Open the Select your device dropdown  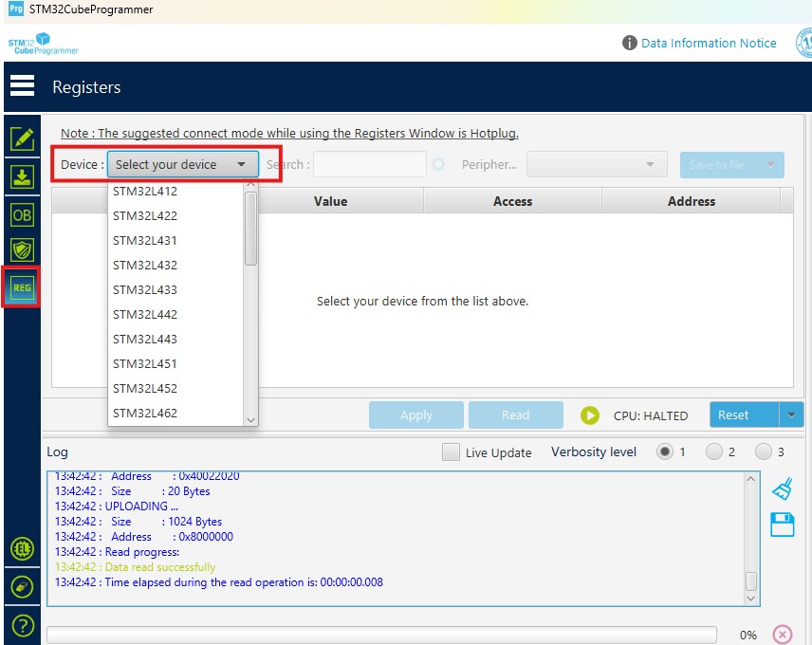coord(182,163)
